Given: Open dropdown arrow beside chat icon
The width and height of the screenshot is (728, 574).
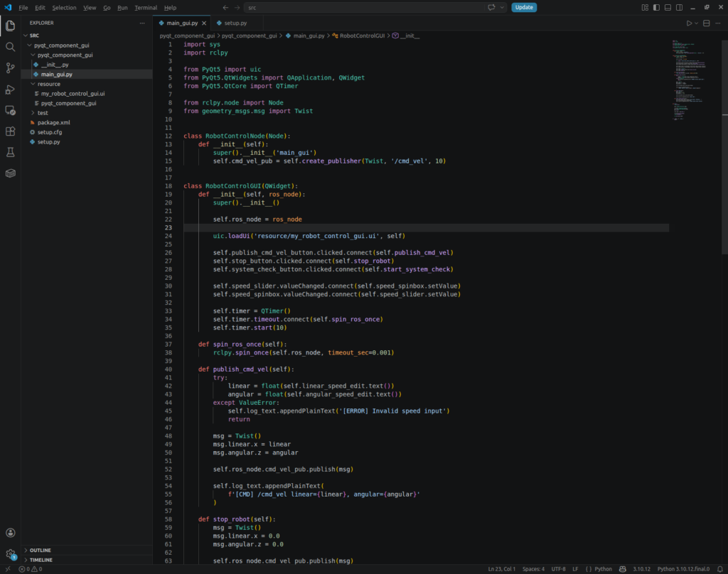Looking at the screenshot, I should pos(502,7).
